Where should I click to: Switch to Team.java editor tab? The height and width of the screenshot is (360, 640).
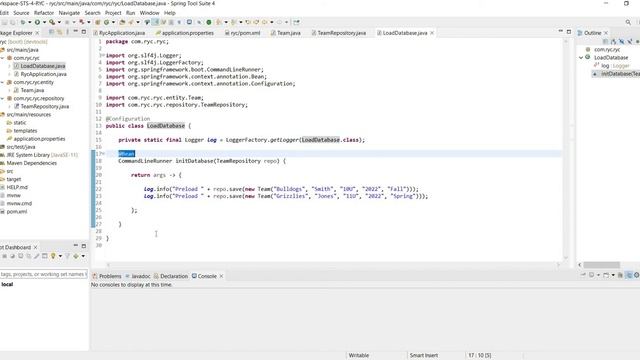pyautogui.click(x=286, y=33)
